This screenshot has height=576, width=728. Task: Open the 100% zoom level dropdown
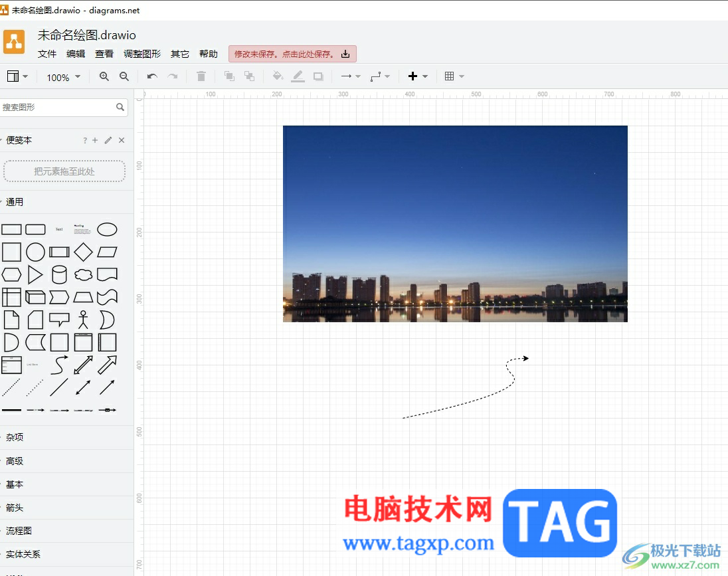click(x=64, y=77)
